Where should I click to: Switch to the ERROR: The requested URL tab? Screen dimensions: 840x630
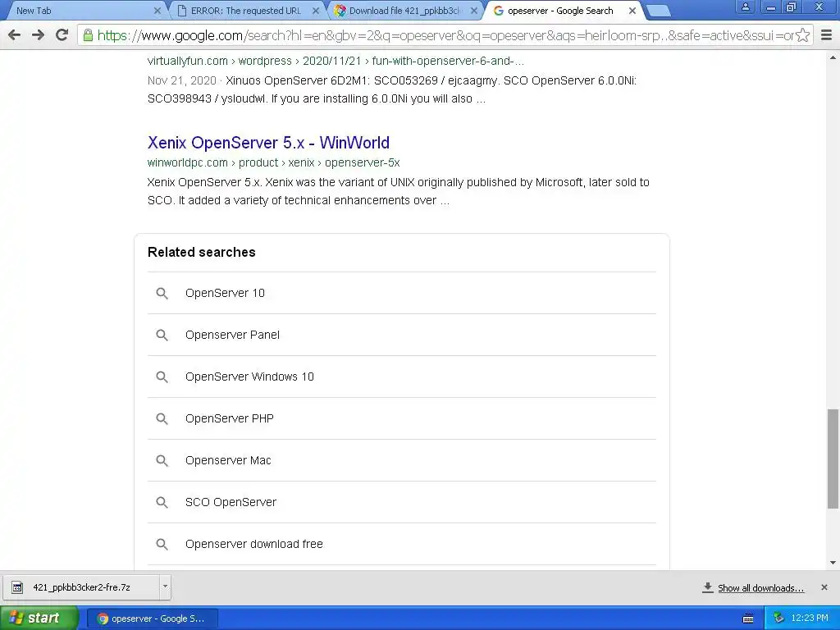click(x=245, y=11)
